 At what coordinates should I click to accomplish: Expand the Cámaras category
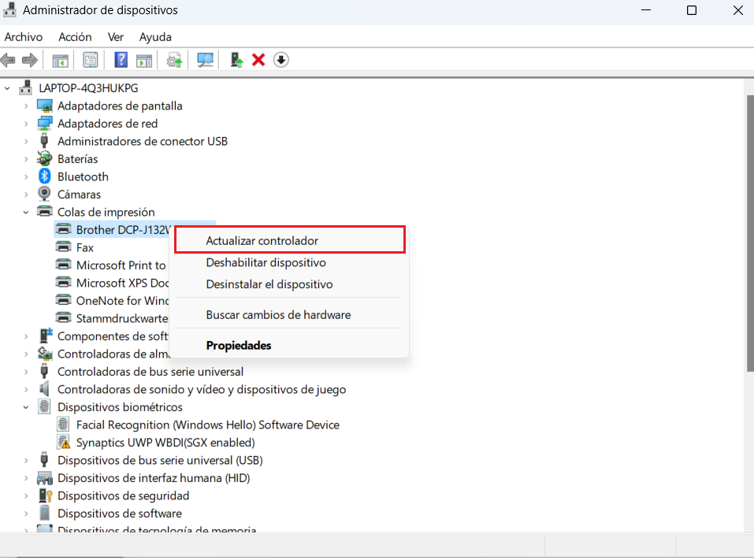[26, 195]
